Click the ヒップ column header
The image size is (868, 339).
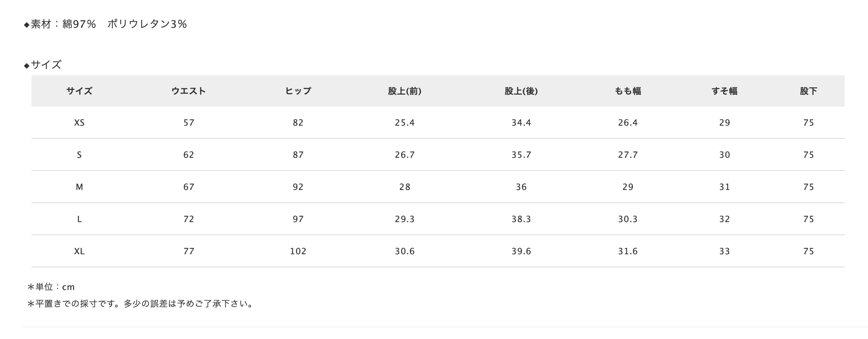(x=298, y=91)
